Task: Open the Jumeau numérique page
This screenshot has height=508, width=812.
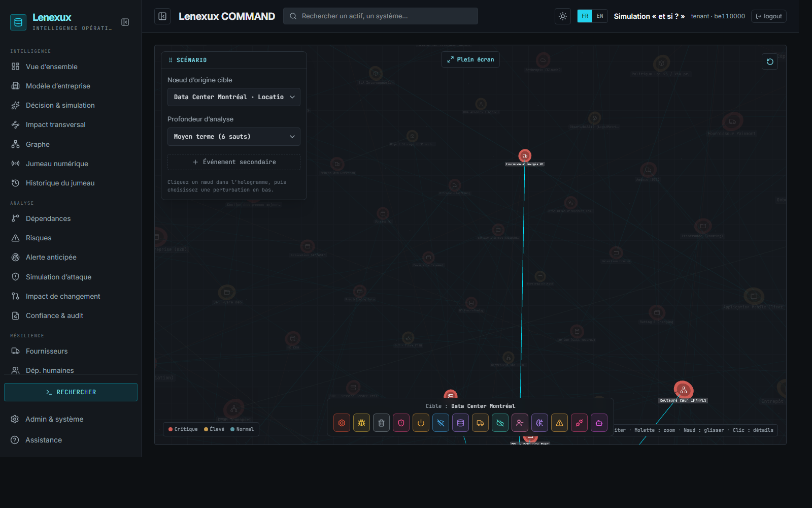Action: point(71,164)
